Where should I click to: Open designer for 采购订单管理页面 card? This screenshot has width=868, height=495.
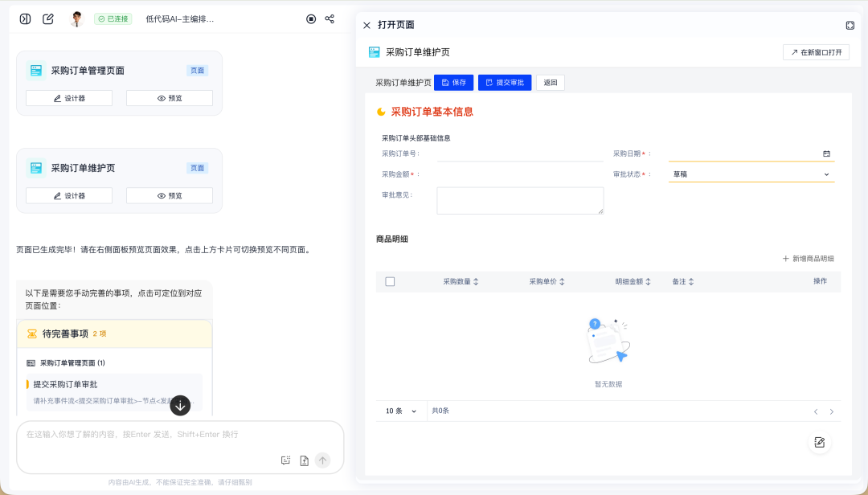tap(69, 98)
